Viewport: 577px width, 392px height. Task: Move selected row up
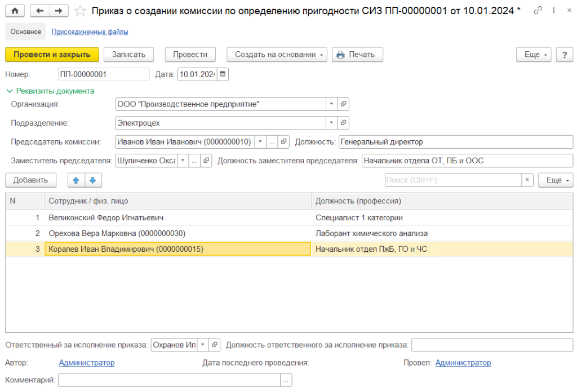(x=76, y=180)
